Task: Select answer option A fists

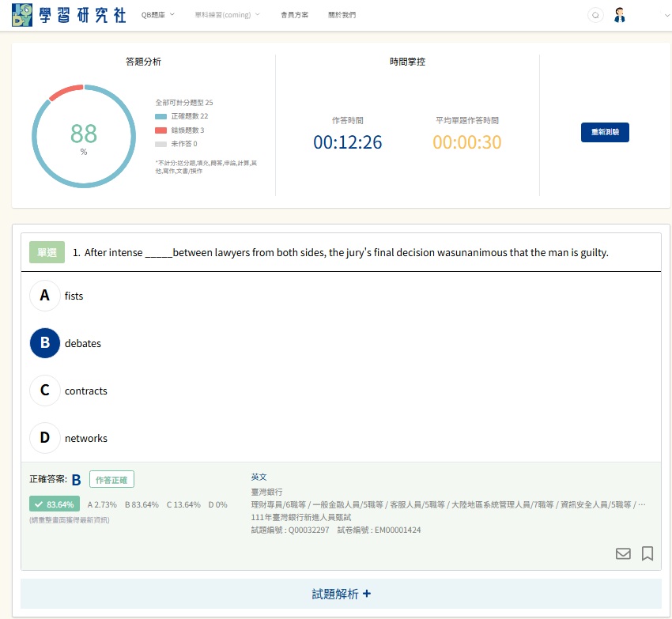Action: click(x=45, y=296)
